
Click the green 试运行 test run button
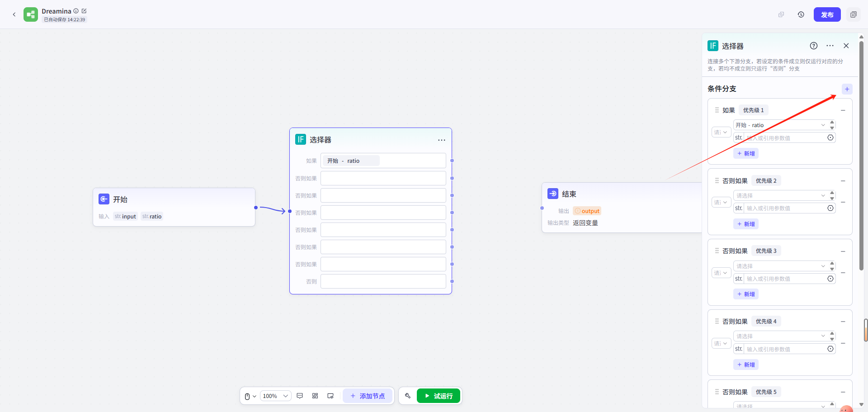tap(439, 396)
